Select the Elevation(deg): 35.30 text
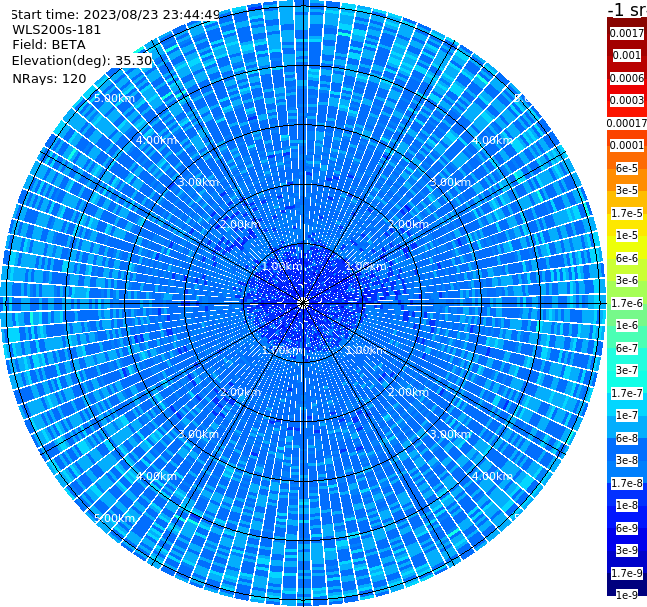647x607 pixels. point(82,61)
